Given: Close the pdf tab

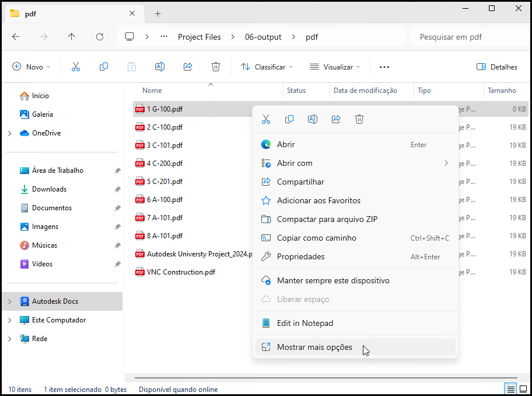Looking at the screenshot, I should (132, 13).
